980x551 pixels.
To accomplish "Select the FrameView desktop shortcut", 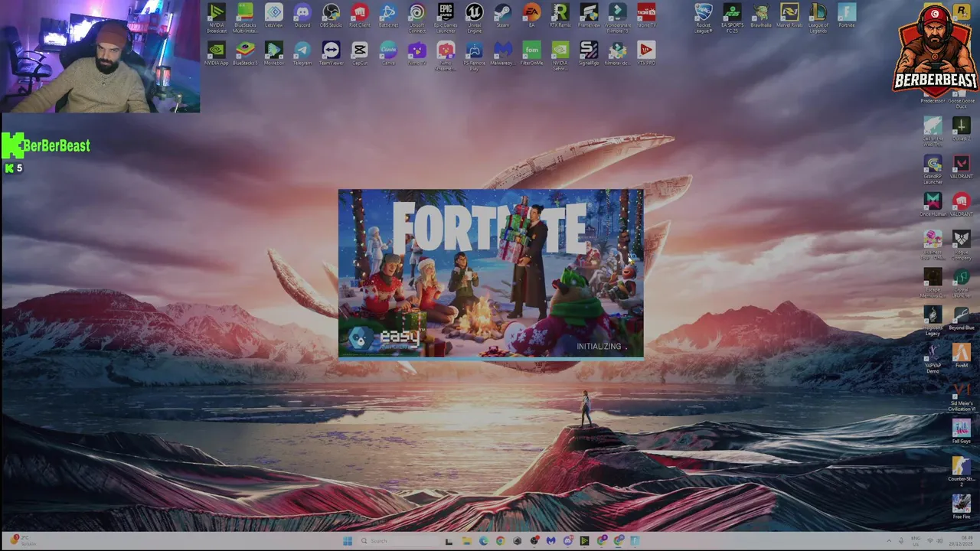I will point(589,16).
